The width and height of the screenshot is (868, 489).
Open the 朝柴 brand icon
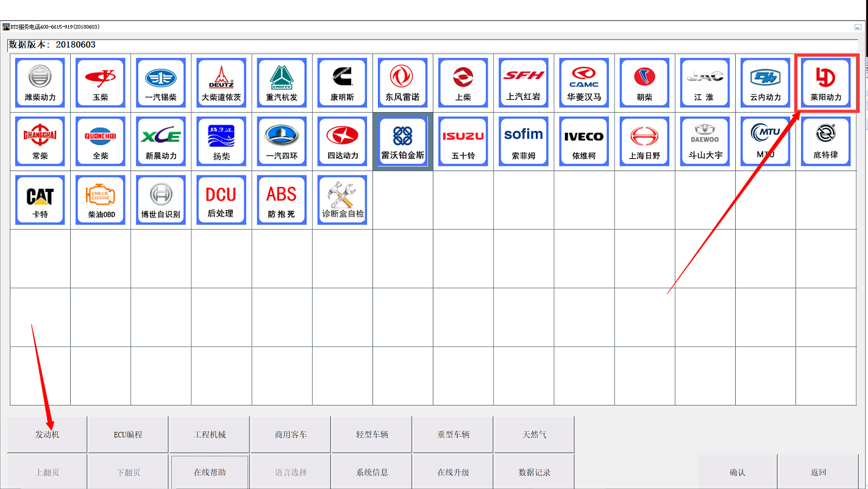644,83
